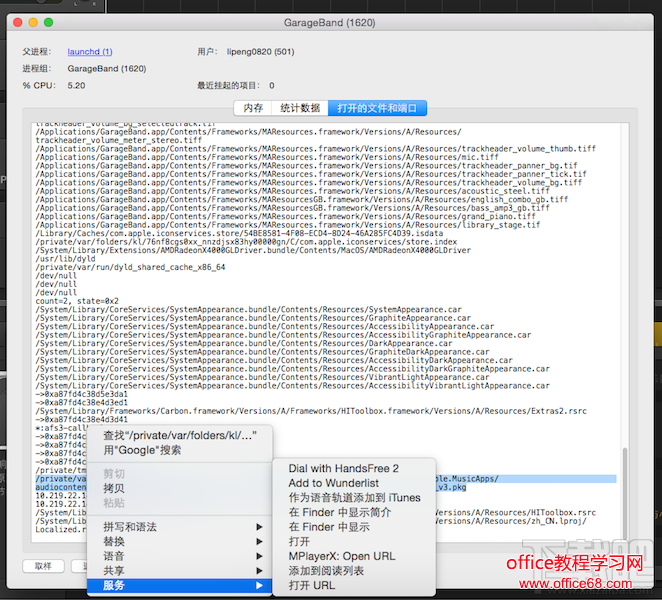Image resolution: width=662 pixels, height=600 pixels.
Task: Click the SystemAppearance.car path line
Action: (249, 310)
